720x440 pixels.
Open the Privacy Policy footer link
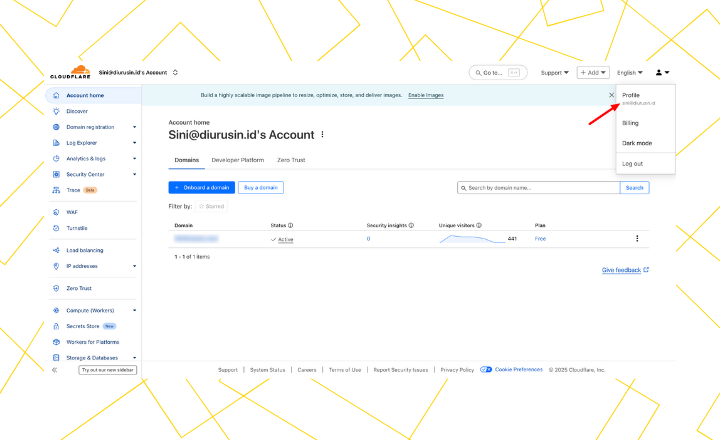[457, 370]
